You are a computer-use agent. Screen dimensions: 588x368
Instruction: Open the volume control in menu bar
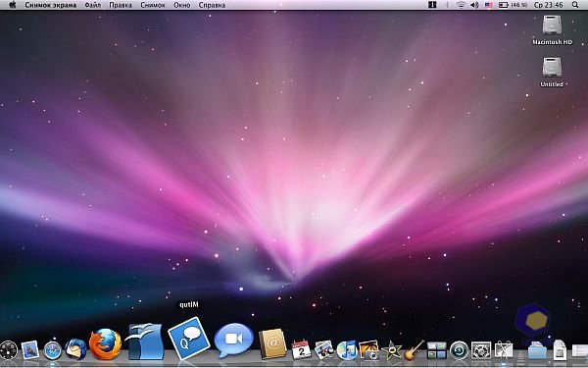474,5
